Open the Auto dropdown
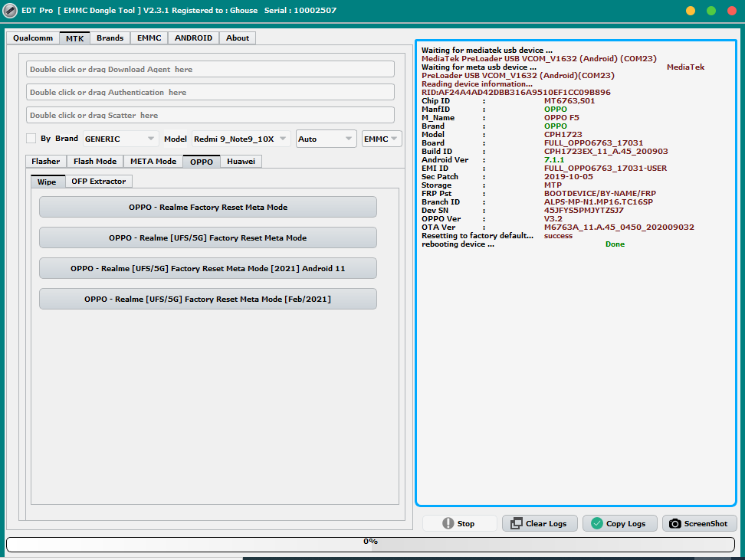The image size is (745, 560). tap(326, 139)
